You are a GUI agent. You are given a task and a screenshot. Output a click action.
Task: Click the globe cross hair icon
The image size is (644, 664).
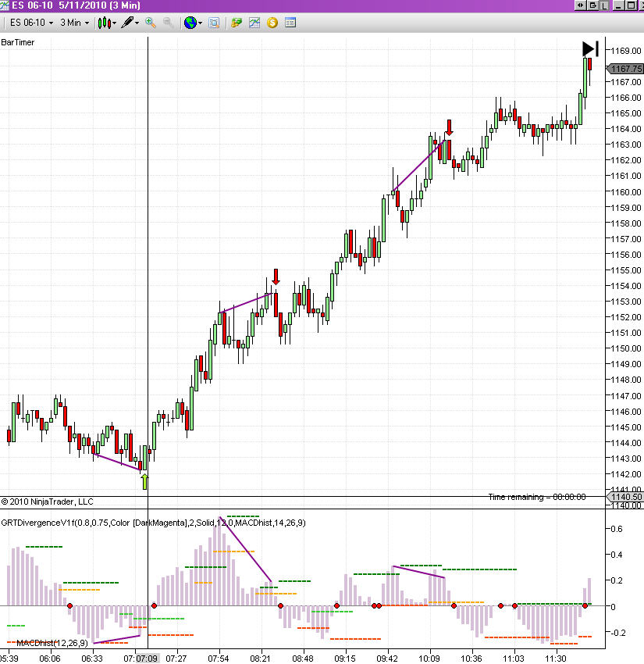pyautogui.click(x=190, y=23)
